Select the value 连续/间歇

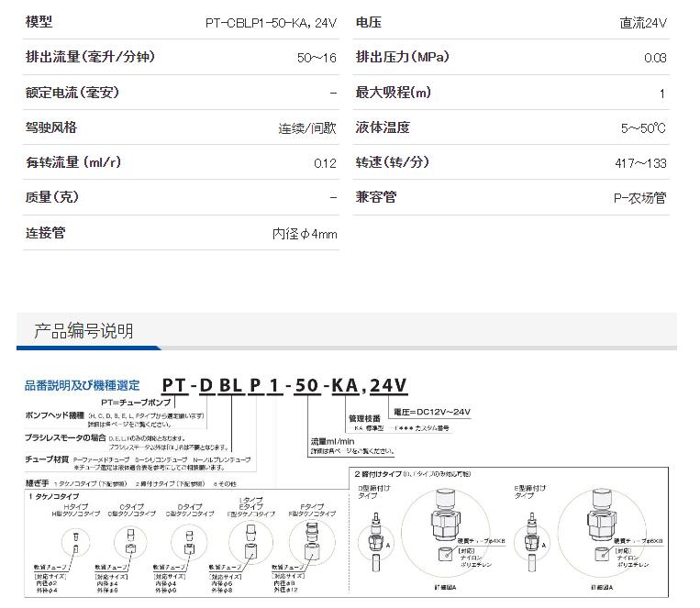coord(307,128)
